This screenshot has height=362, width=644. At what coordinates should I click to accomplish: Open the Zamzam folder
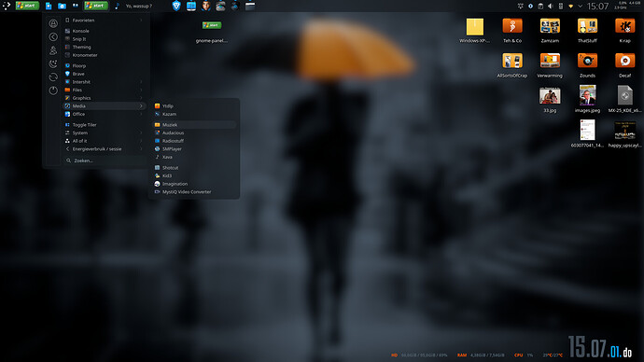point(550,31)
